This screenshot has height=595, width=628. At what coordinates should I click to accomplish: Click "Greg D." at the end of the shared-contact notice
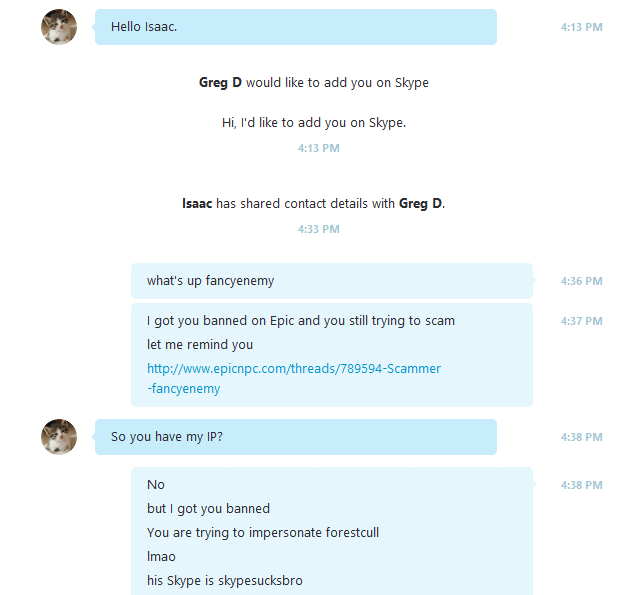click(x=422, y=203)
